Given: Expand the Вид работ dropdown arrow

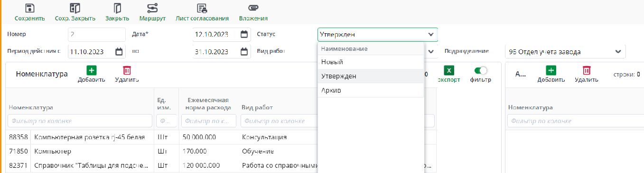Looking at the screenshot, I should click(x=431, y=51).
